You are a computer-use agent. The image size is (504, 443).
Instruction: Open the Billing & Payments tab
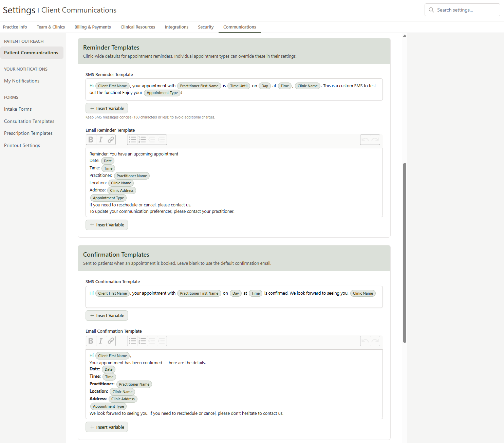click(x=92, y=27)
